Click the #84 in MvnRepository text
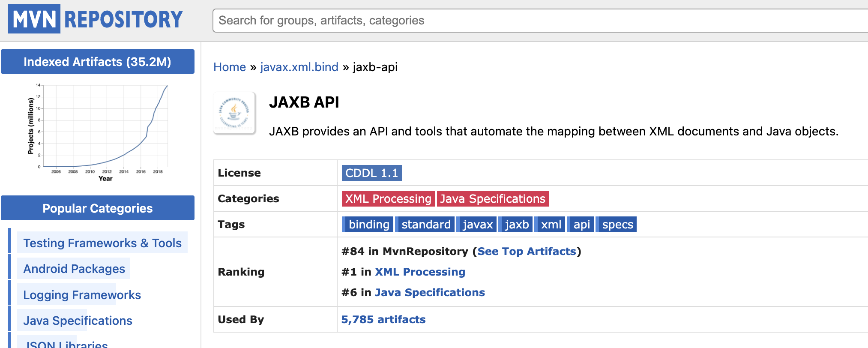This screenshot has width=868, height=348. coord(405,251)
